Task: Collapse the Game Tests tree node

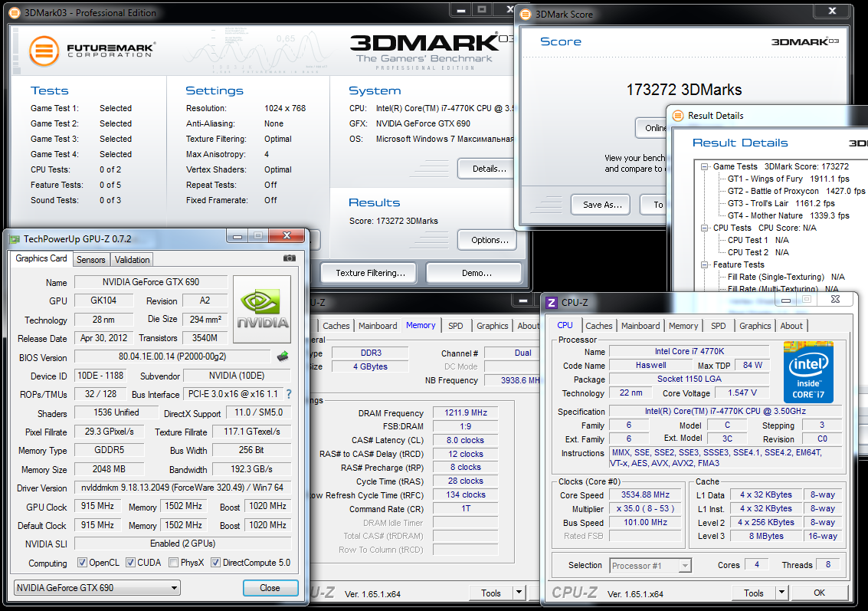Action: (x=704, y=166)
